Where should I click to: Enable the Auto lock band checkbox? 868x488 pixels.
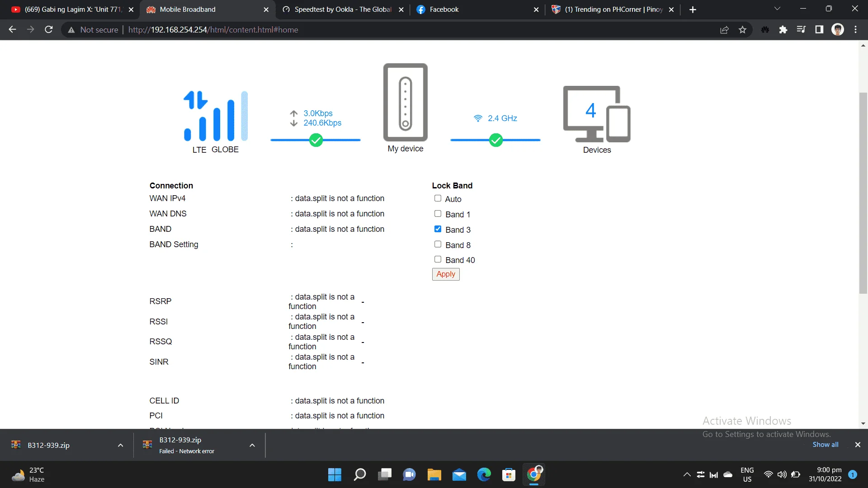[x=438, y=198]
